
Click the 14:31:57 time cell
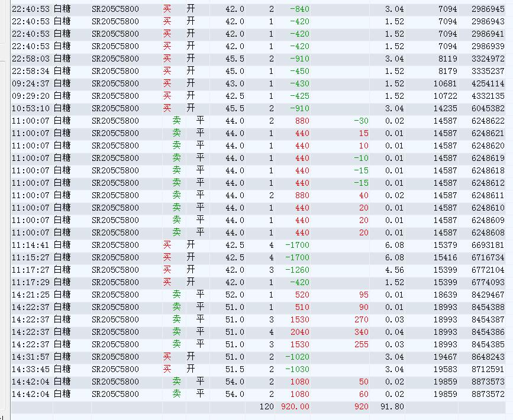click(31, 357)
